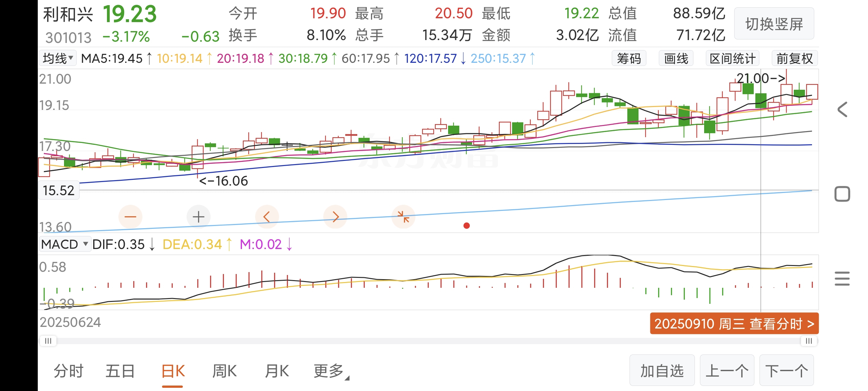Tap the orange zoom-out minus icon
868x391 pixels.
click(x=130, y=217)
